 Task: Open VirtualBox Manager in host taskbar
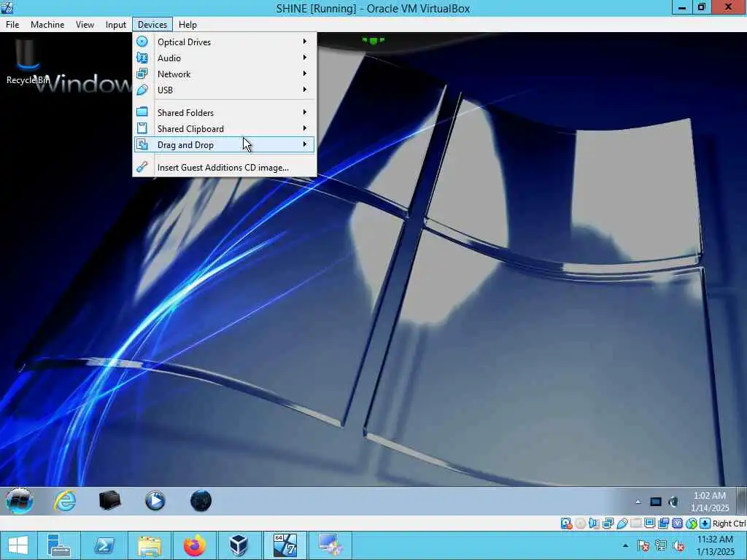click(239, 545)
